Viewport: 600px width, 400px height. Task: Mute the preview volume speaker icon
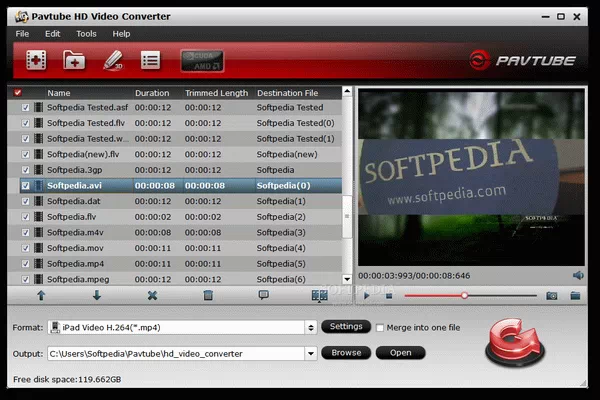pos(578,275)
